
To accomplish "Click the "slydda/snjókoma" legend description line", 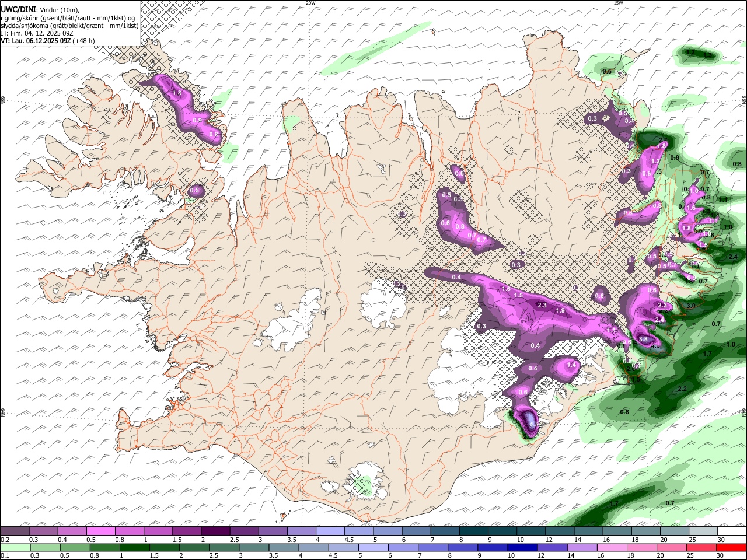I will [69, 26].
